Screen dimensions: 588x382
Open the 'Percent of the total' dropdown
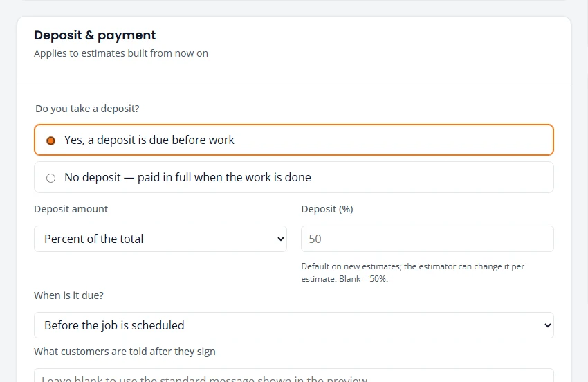click(160, 239)
